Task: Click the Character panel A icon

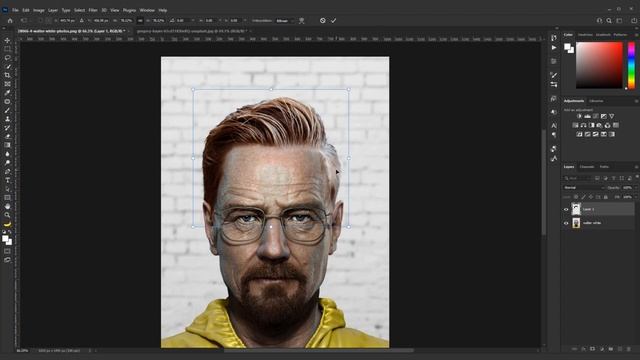Action: [554, 126]
